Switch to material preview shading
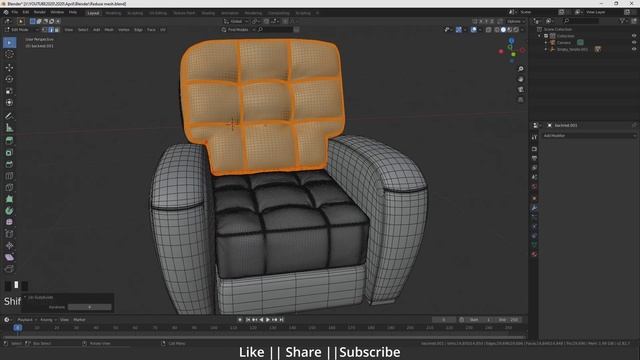Image resolution: width=640 pixels, height=360 pixels. coord(509,30)
